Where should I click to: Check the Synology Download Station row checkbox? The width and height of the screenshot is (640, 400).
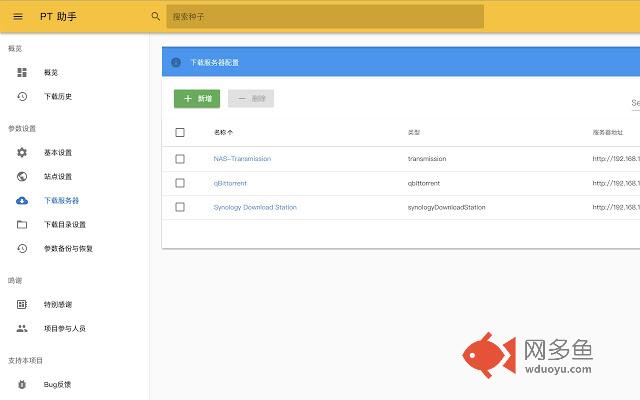click(x=180, y=207)
